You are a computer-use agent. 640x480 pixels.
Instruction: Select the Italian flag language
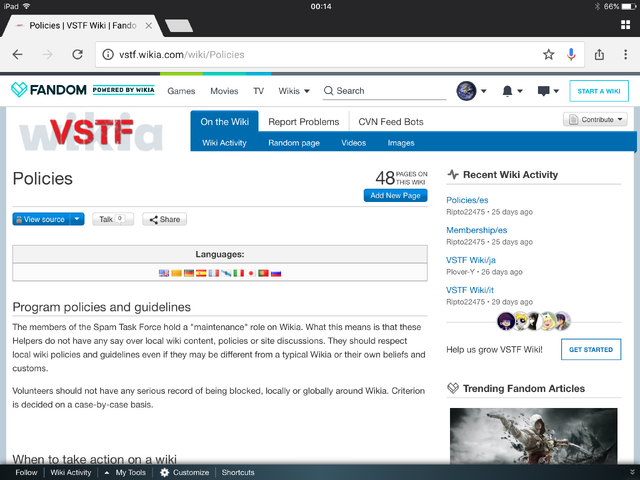(238, 273)
